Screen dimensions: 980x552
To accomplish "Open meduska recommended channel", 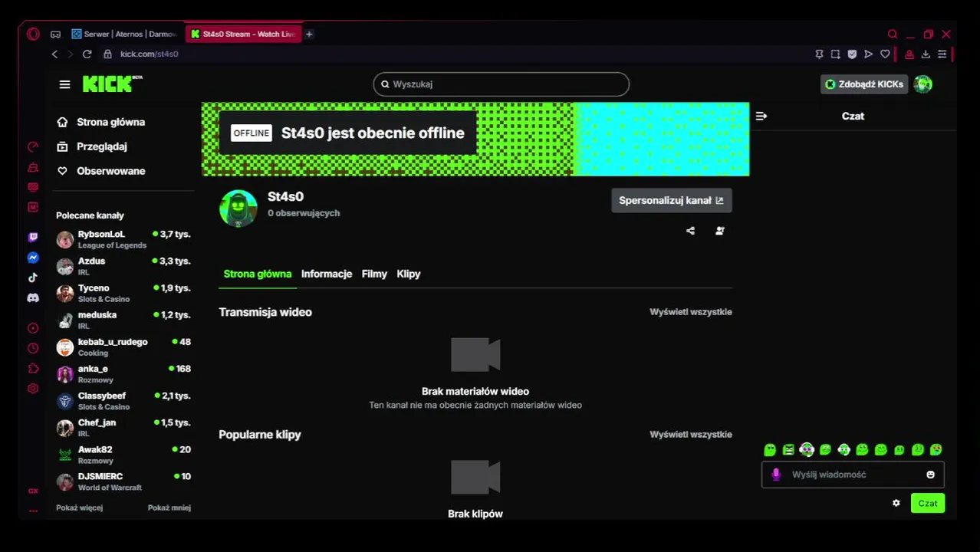I will tap(123, 320).
